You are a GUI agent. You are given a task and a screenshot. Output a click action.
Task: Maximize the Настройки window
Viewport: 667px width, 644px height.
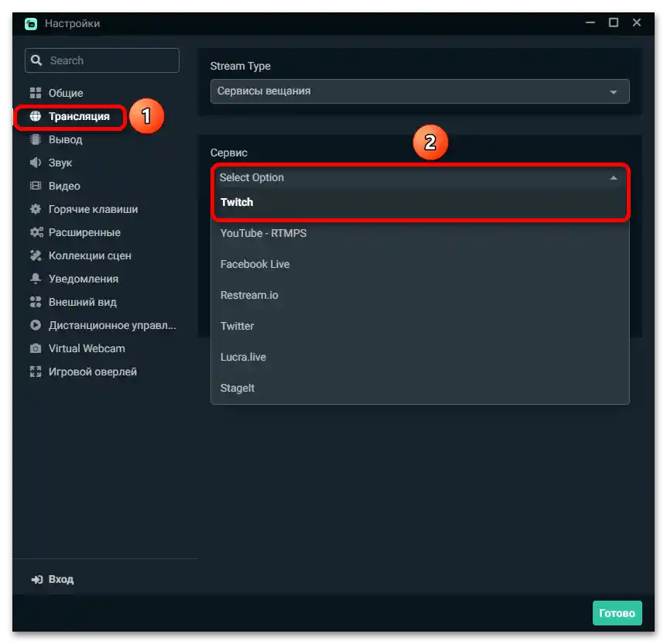pyautogui.click(x=613, y=22)
